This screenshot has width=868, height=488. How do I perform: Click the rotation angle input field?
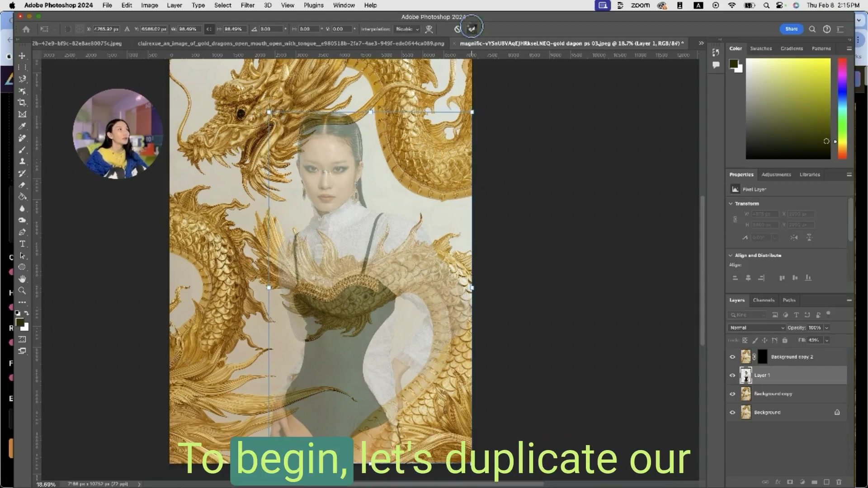(270, 29)
